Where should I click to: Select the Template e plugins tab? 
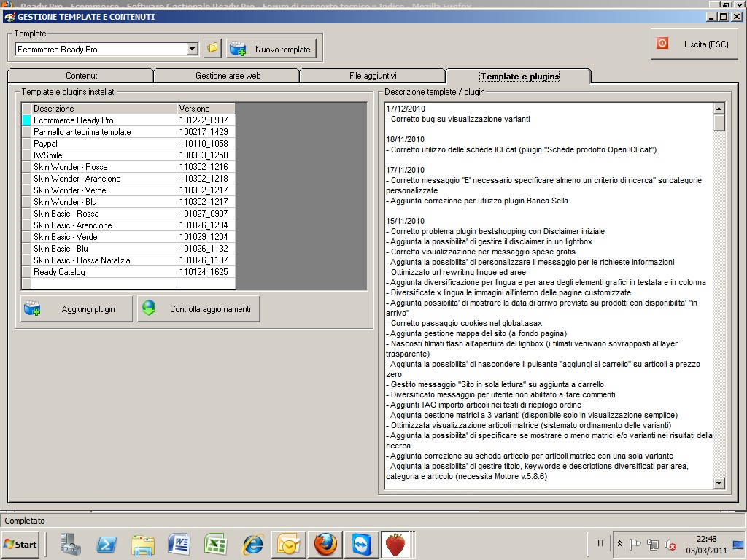tap(519, 76)
